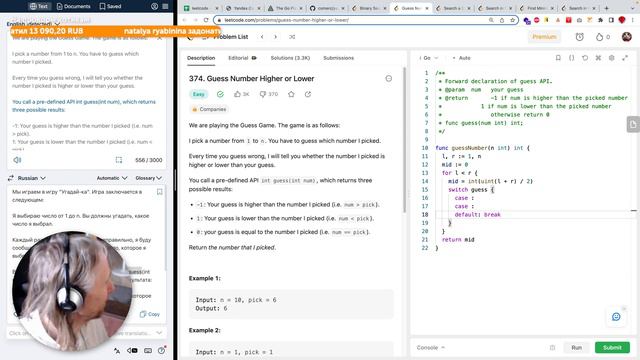Screen dimensions: 640x360
Task: Click the font size icon in DeepL
Action: [117, 350]
